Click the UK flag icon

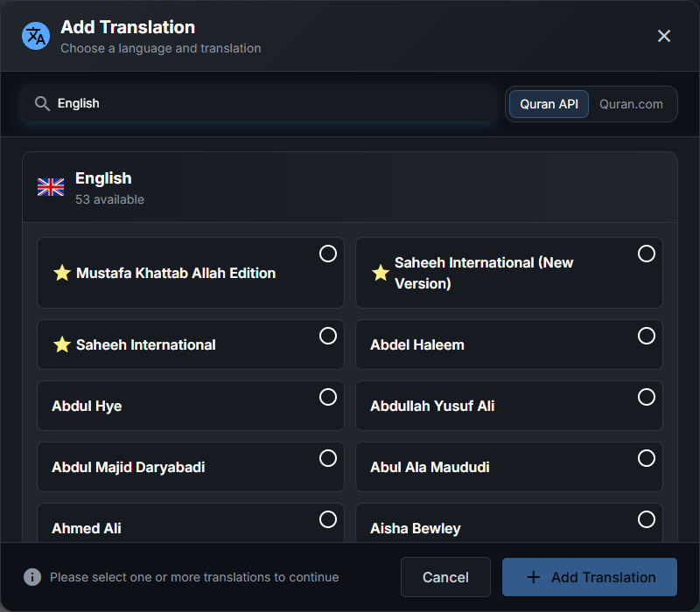51,187
